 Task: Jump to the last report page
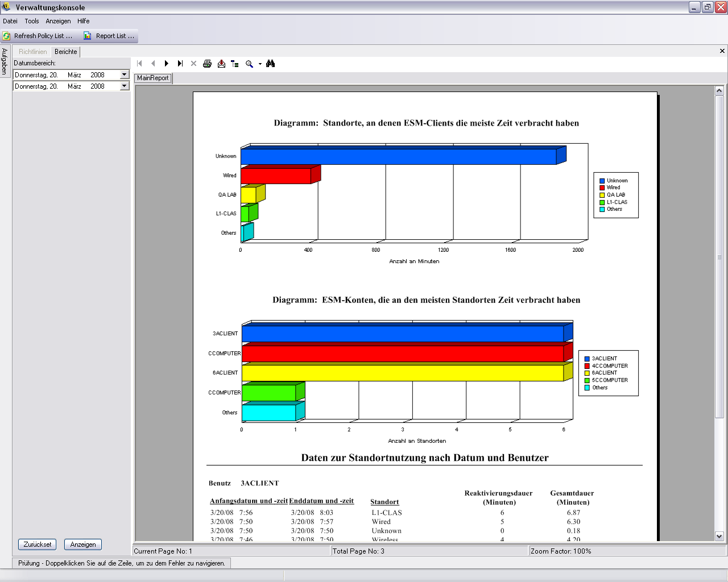[180, 64]
